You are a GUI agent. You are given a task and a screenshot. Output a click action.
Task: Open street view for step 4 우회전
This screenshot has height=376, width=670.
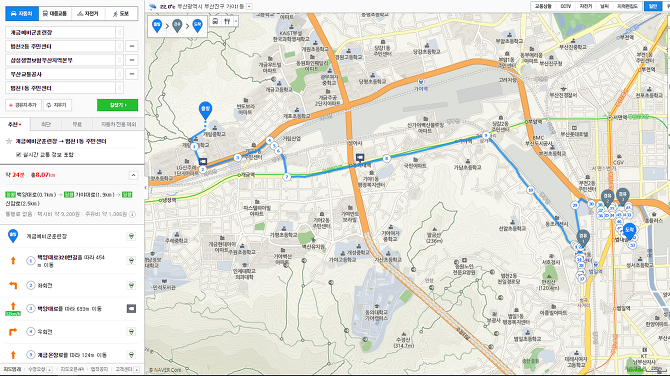(x=131, y=332)
